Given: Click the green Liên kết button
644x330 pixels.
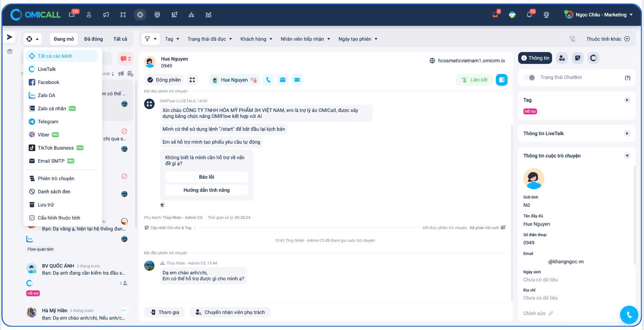Looking at the screenshot, I should coord(475,80).
